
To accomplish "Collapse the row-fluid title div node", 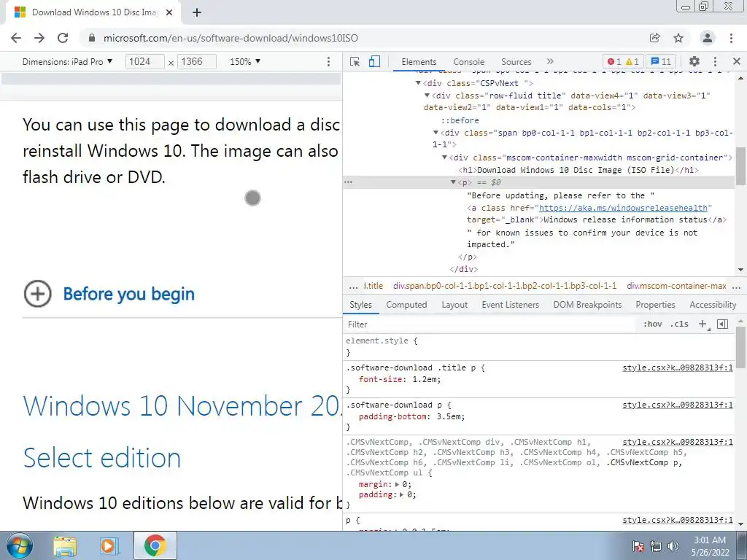I will coord(427,96).
